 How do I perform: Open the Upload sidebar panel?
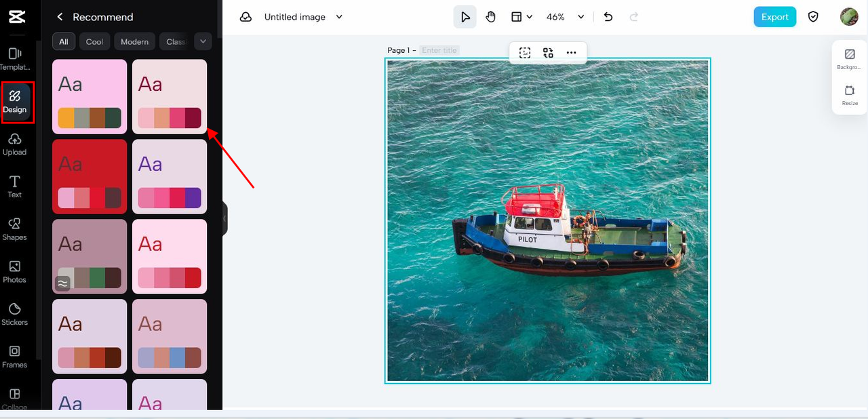tap(15, 144)
